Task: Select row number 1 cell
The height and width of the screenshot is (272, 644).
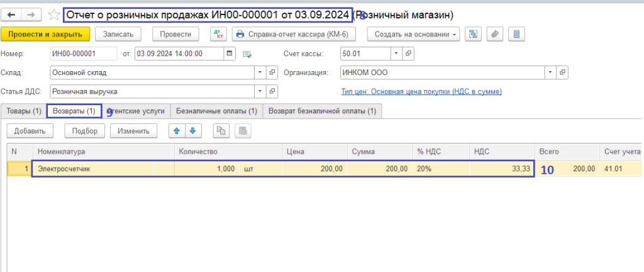Action: pos(19,169)
